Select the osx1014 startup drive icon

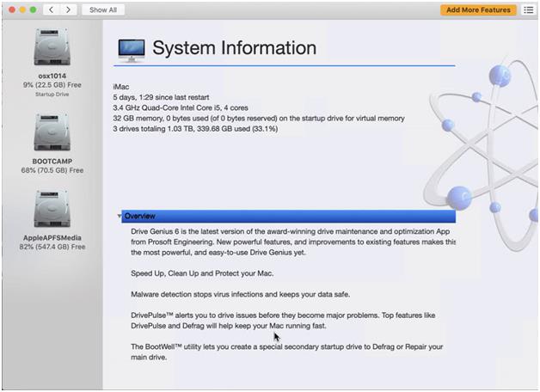click(52, 47)
